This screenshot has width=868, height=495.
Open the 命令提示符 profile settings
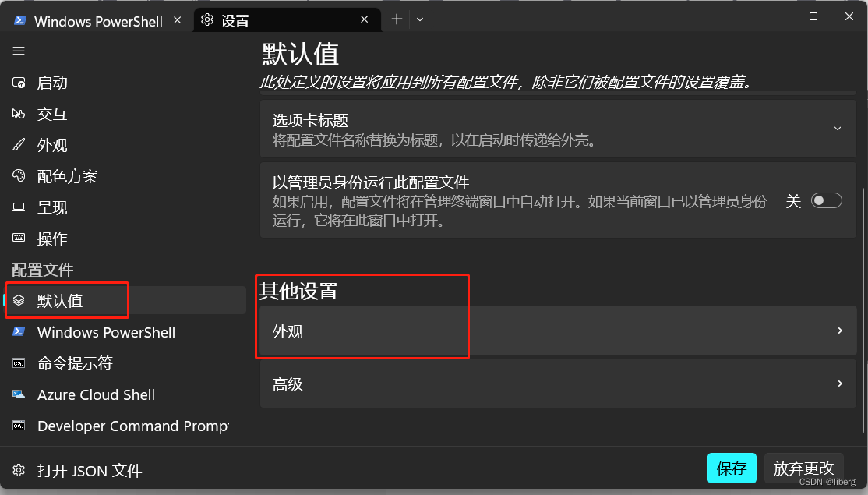[x=74, y=363]
